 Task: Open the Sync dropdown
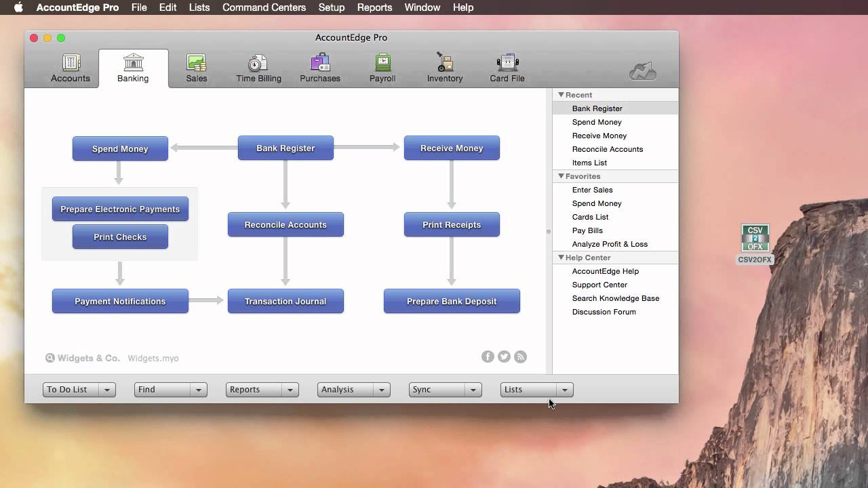[x=446, y=390]
